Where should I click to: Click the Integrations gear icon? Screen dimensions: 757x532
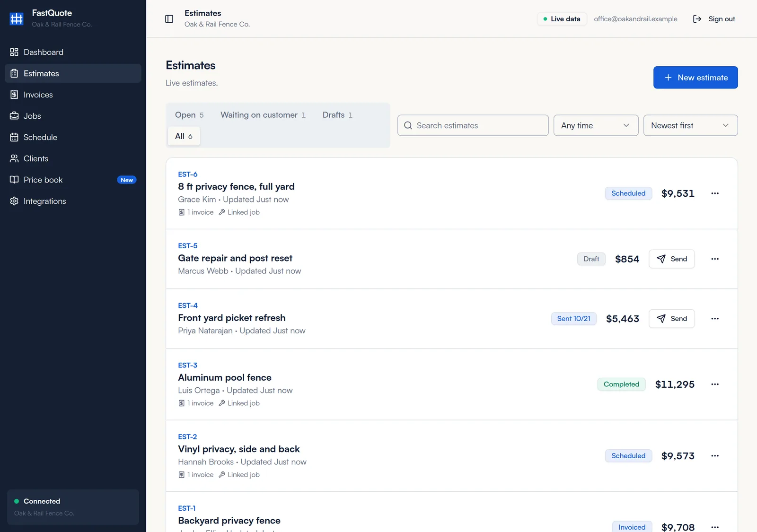pos(14,201)
